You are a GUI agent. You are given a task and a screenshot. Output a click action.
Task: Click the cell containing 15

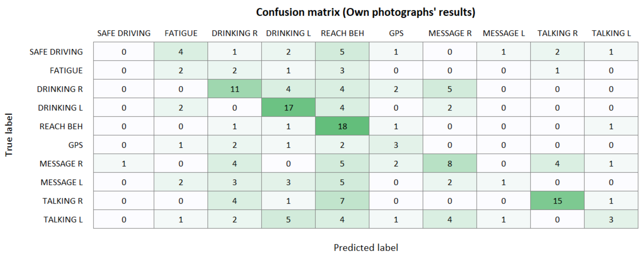pos(557,201)
